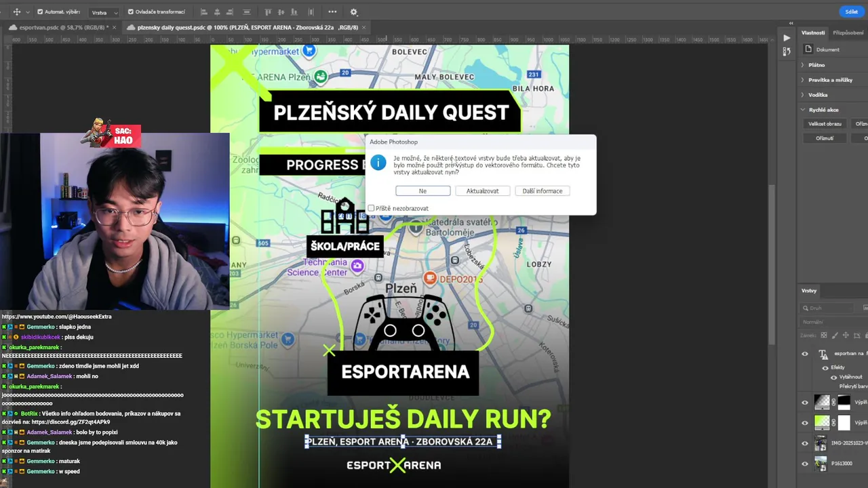Hide the black gradient Výplň layer
The width and height of the screenshot is (868, 488).
pos(805,402)
